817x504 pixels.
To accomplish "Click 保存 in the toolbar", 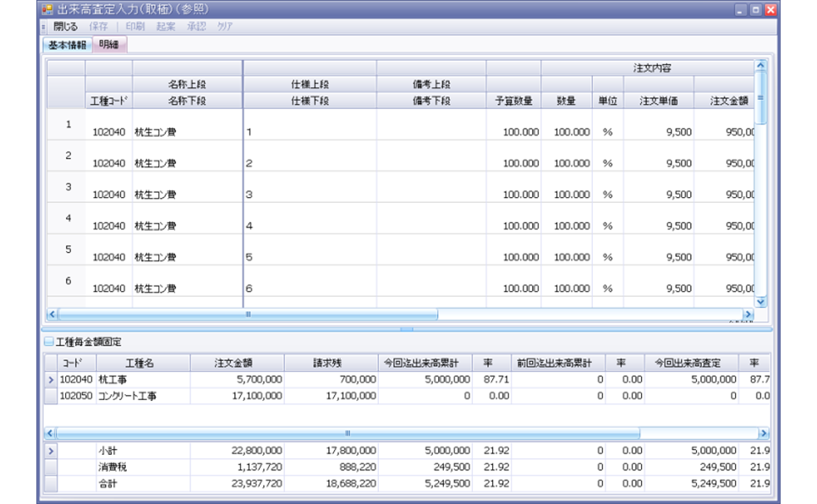I will point(98,26).
